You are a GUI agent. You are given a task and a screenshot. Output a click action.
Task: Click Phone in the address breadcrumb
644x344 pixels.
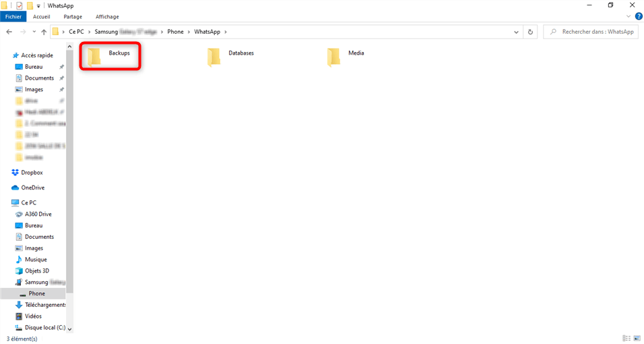point(175,32)
